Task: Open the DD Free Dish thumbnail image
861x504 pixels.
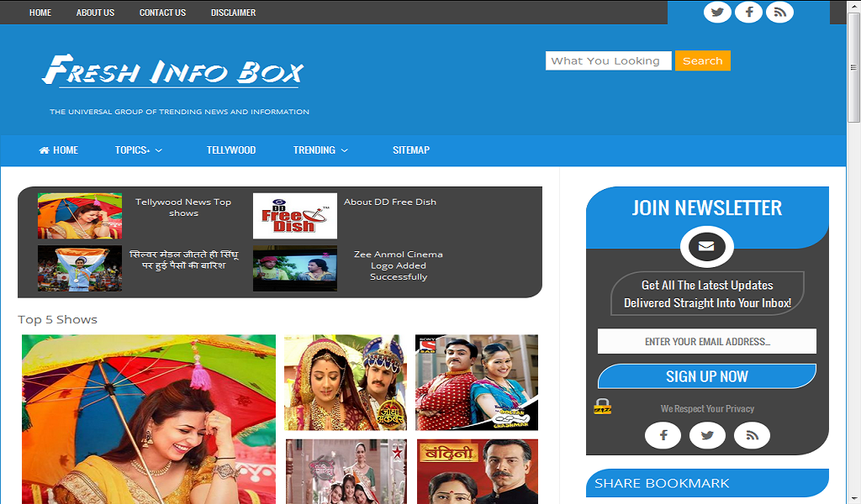Action: pyautogui.click(x=294, y=215)
